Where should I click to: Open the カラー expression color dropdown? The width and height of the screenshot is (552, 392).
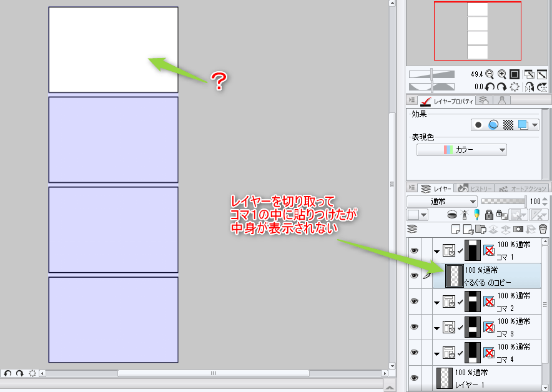(x=461, y=150)
